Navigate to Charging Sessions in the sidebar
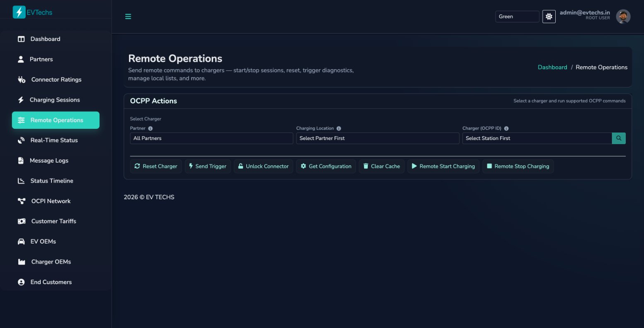Image resolution: width=644 pixels, height=328 pixels. point(54,99)
